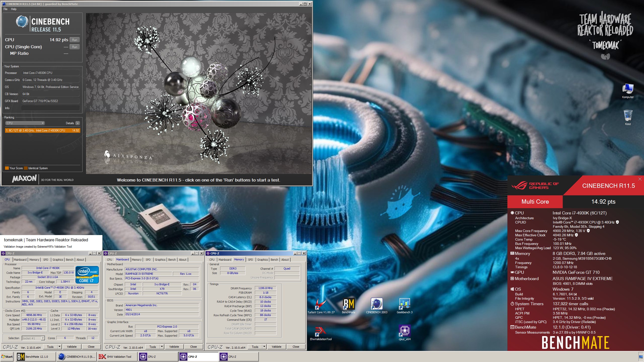Click the Info input field in Cinebench

point(50,108)
